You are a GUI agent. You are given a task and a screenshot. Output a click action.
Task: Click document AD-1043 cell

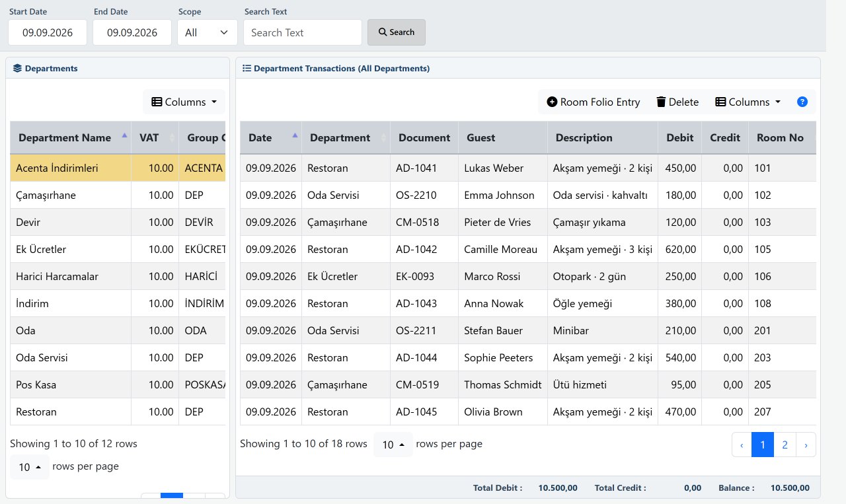[x=424, y=303]
